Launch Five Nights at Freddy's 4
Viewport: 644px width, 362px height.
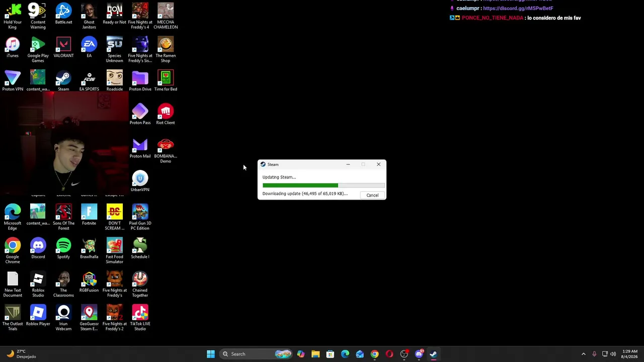140,16
